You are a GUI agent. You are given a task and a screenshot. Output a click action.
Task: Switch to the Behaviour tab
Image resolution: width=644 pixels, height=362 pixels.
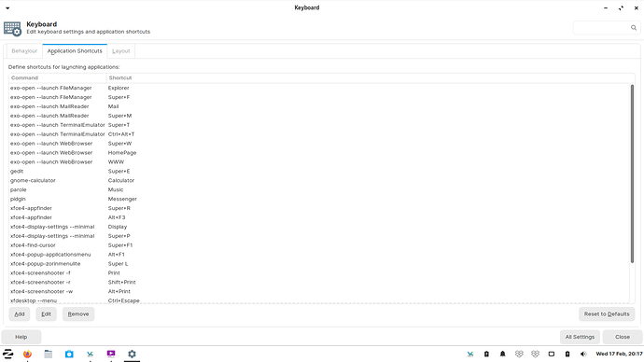click(24, 51)
